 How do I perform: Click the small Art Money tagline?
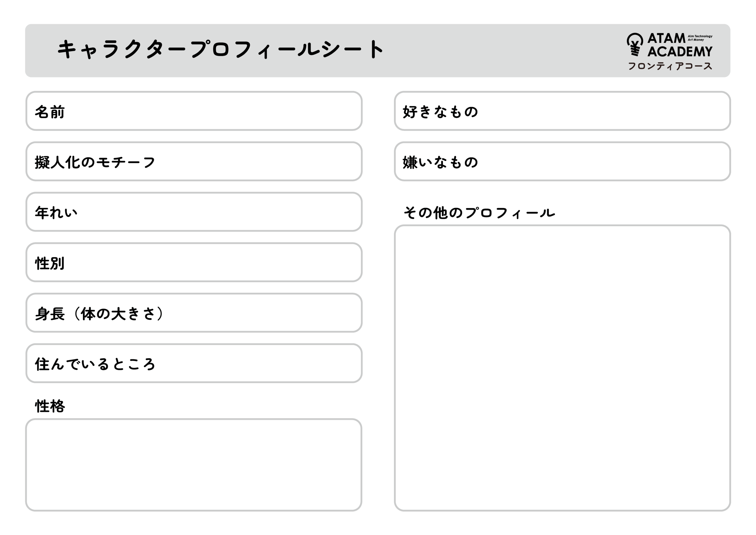[x=695, y=40]
